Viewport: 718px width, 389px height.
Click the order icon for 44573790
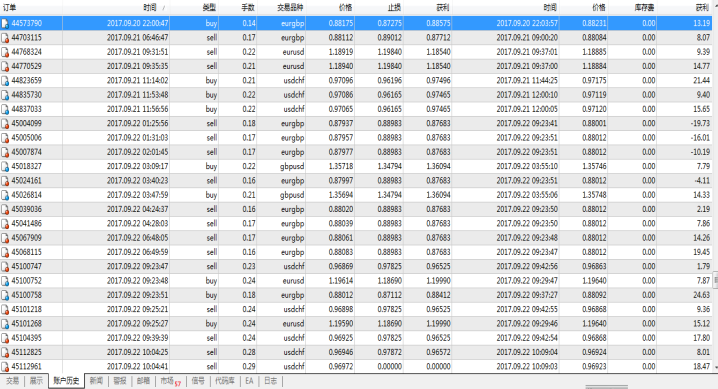point(5,23)
